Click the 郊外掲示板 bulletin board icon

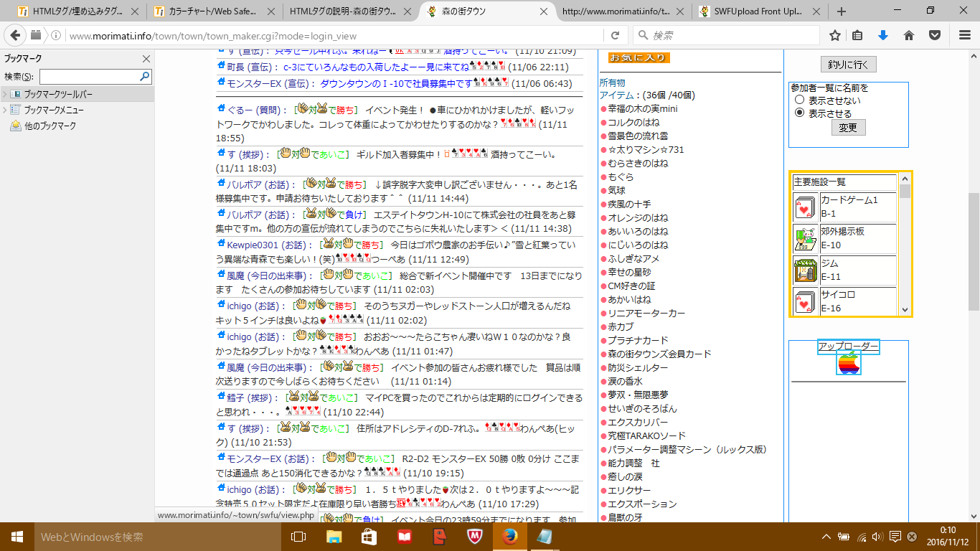(804, 239)
